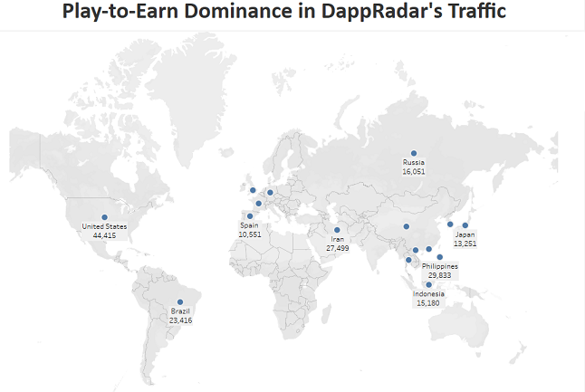
Task: Click the Japan data point dot
Action: [x=465, y=225]
